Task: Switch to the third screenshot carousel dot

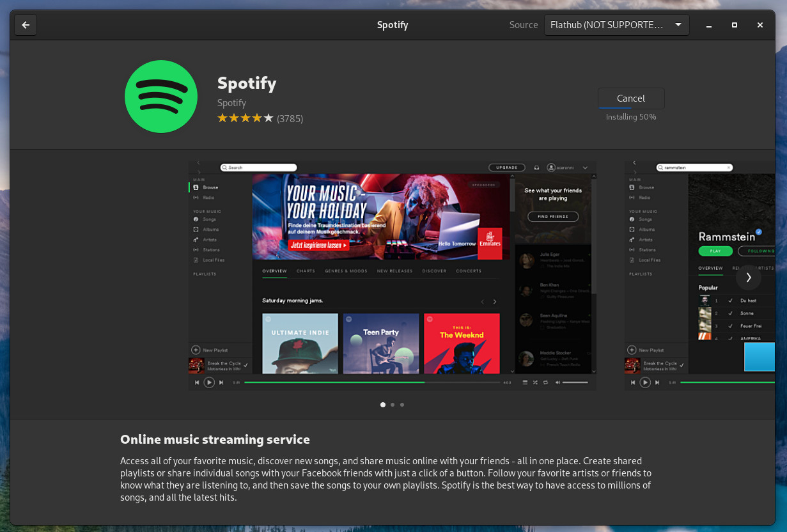Action: tap(402, 405)
